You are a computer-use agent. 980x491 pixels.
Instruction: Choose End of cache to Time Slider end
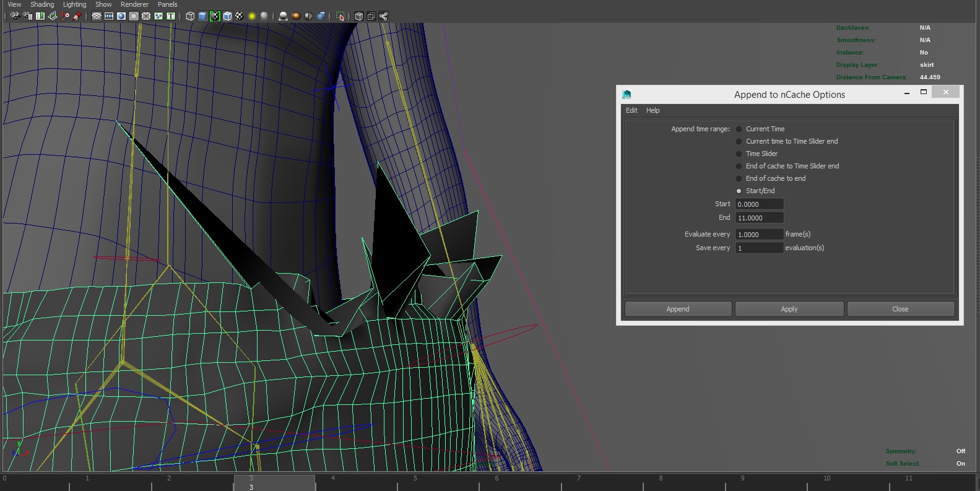click(x=739, y=166)
